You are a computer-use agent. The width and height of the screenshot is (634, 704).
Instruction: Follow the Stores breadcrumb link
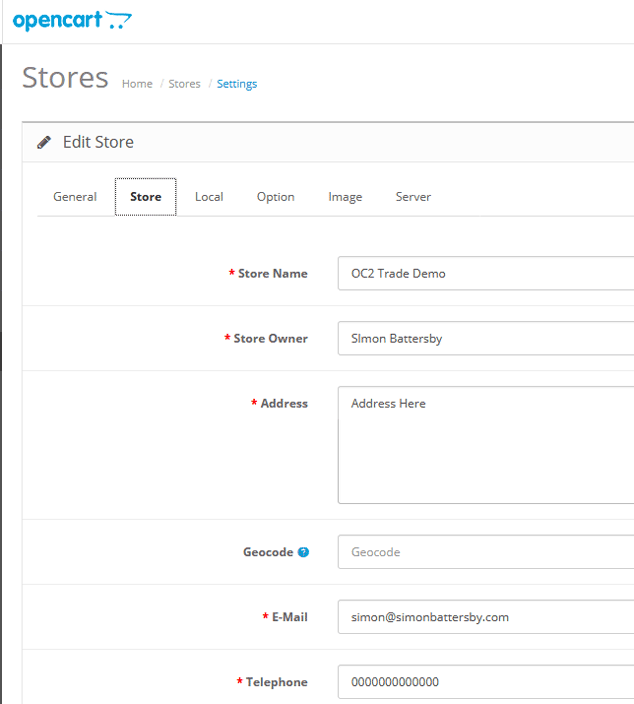[x=184, y=84]
